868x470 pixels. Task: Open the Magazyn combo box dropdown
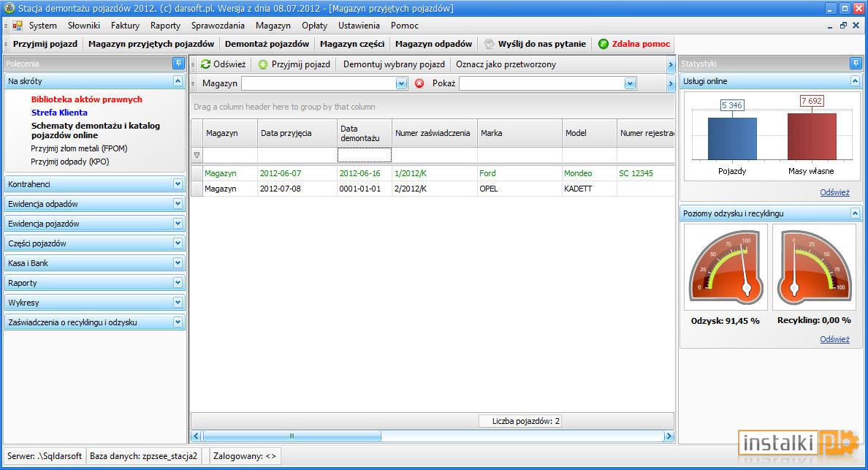tap(401, 83)
